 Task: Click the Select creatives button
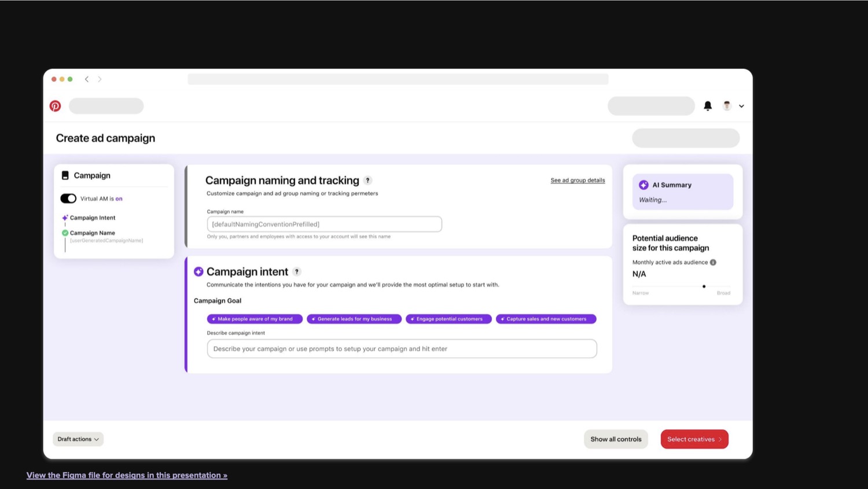click(x=694, y=439)
